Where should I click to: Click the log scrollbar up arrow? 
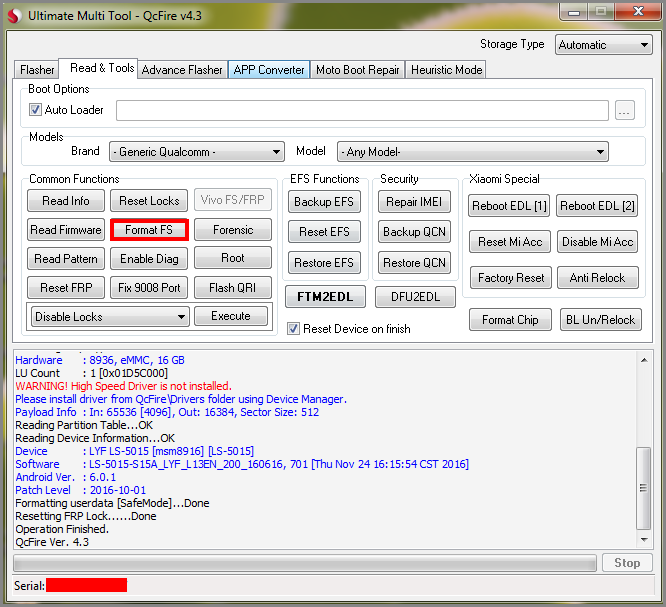pyautogui.click(x=644, y=360)
